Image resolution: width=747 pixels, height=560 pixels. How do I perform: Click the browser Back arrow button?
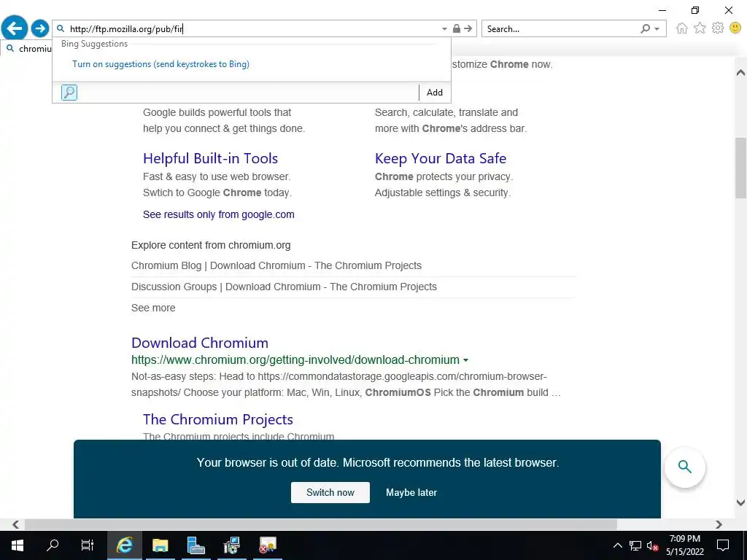[x=15, y=28]
